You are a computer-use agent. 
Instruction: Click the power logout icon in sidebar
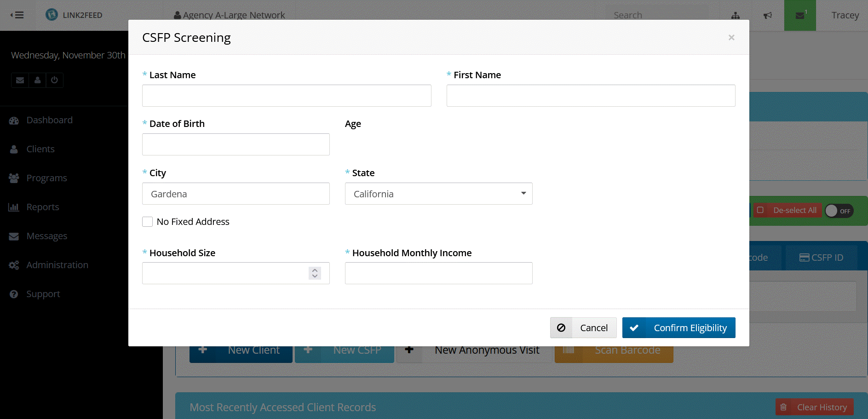tap(54, 80)
